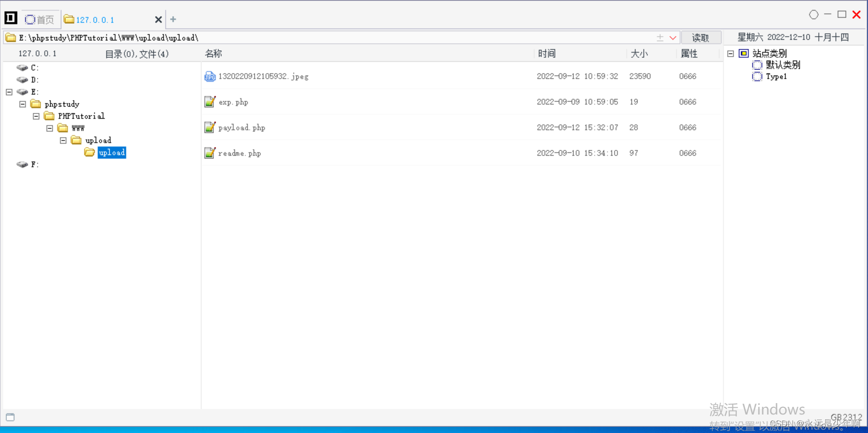
Task: Switch to the 127.0.0.1 tab
Action: 95,20
